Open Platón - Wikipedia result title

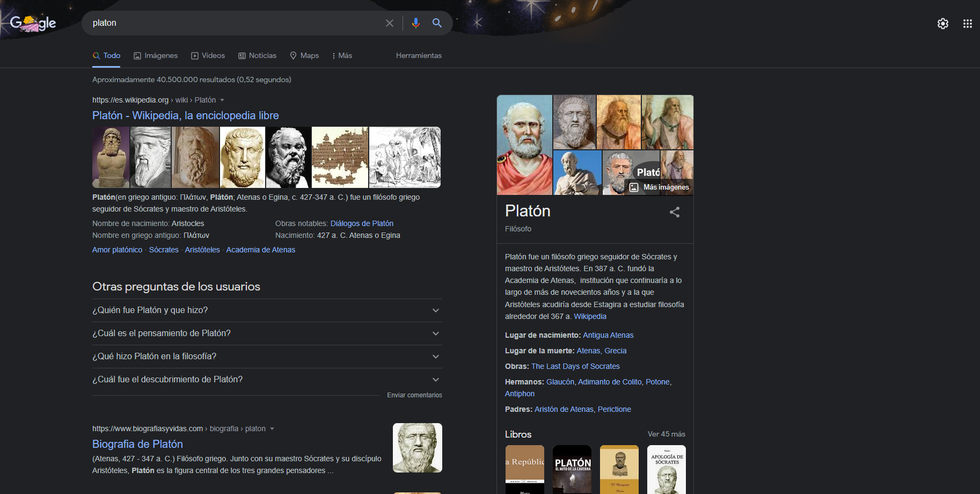(x=186, y=115)
